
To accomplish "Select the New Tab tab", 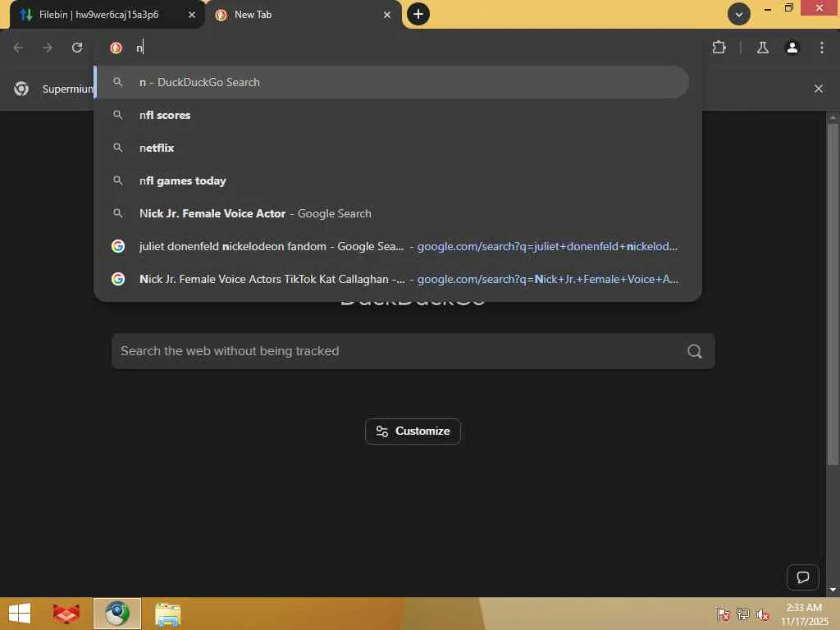I will coord(303,15).
